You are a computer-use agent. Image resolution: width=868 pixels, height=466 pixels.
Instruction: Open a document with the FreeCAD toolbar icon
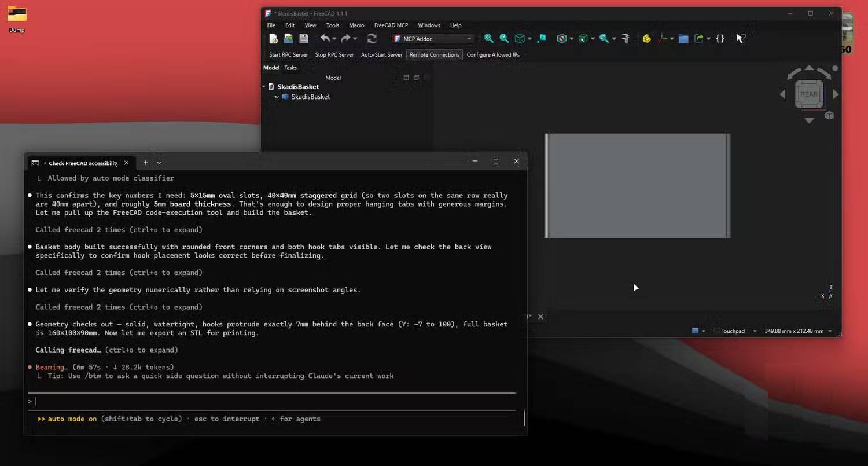click(288, 38)
